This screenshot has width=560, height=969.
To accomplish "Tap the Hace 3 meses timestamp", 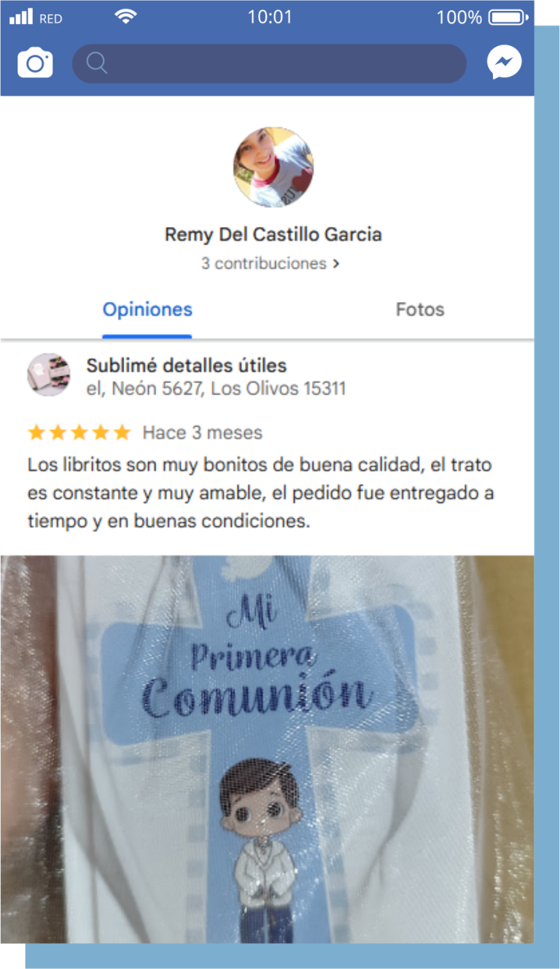I will coord(202,433).
